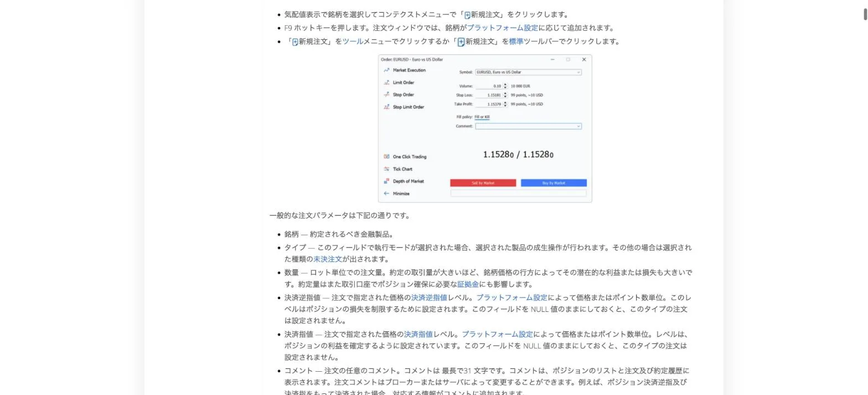Click the 1.15280 / 1.15280 price quote

(518, 155)
